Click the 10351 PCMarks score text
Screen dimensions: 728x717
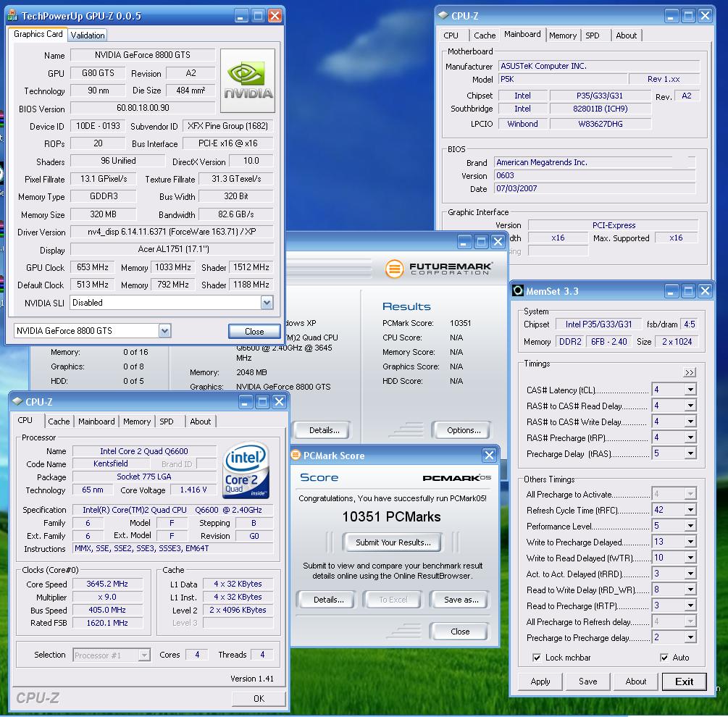tap(392, 516)
